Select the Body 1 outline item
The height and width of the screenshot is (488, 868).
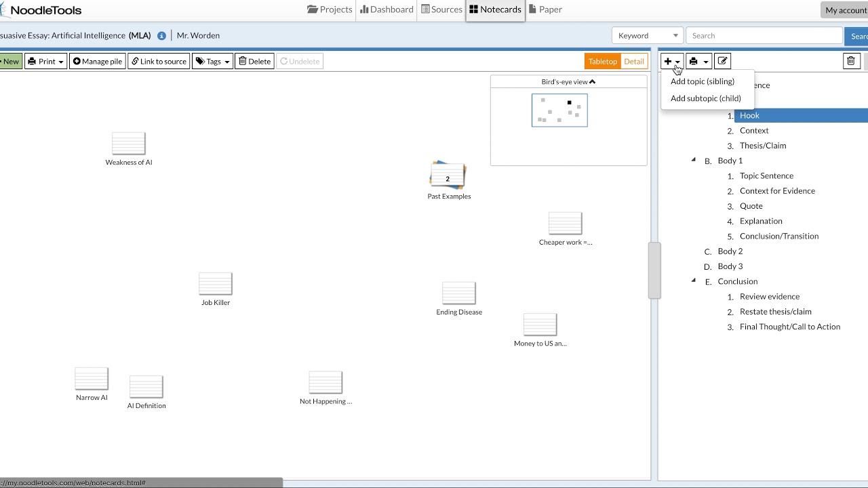730,161
